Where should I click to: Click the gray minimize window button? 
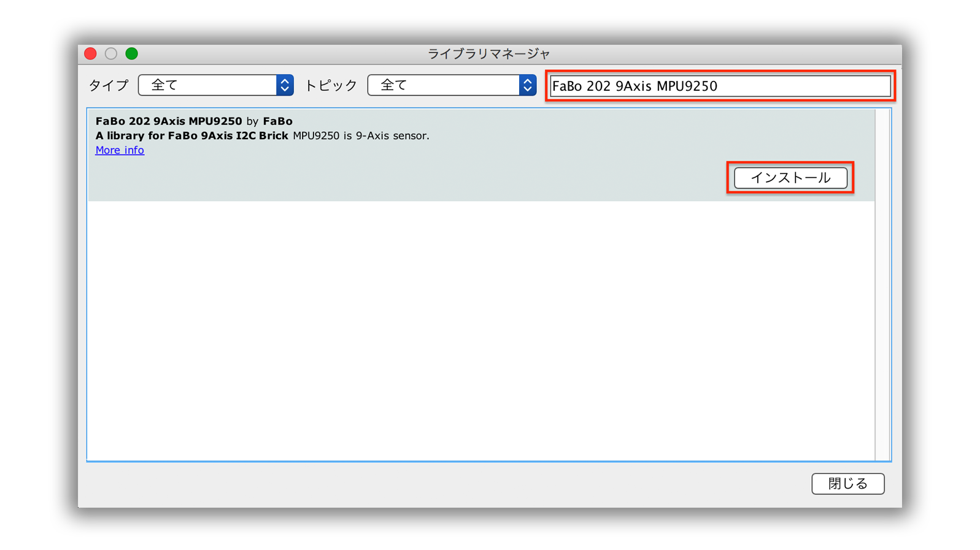(111, 54)
